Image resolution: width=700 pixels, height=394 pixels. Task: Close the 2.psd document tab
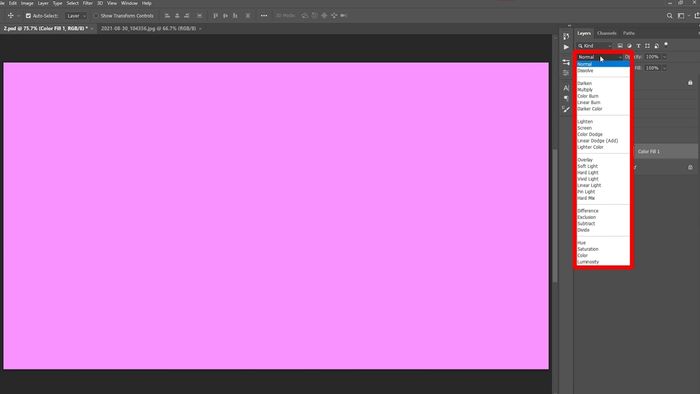(92, 29)
